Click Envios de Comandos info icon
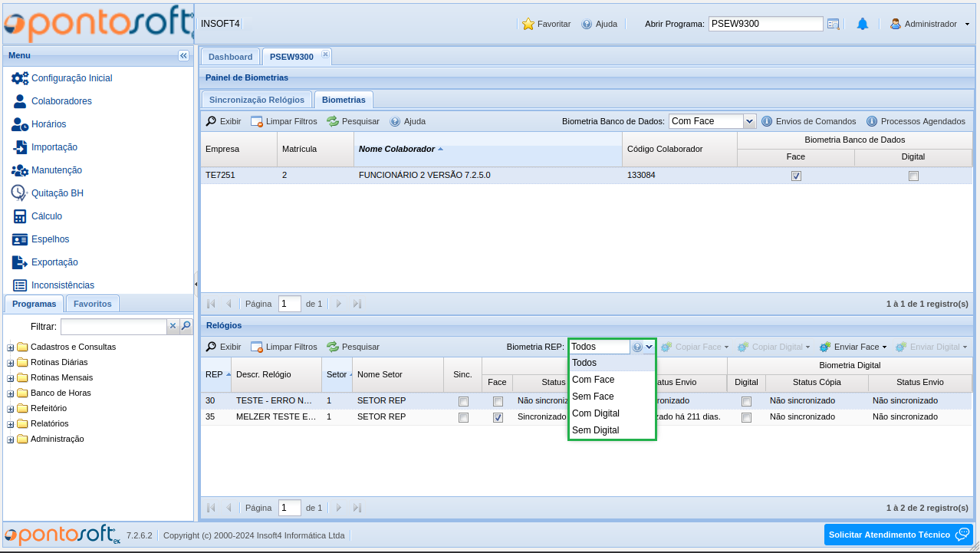 (766, 121)
